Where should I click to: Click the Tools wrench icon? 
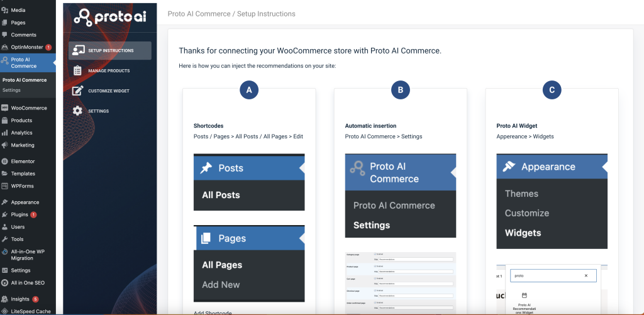(4, 240)
